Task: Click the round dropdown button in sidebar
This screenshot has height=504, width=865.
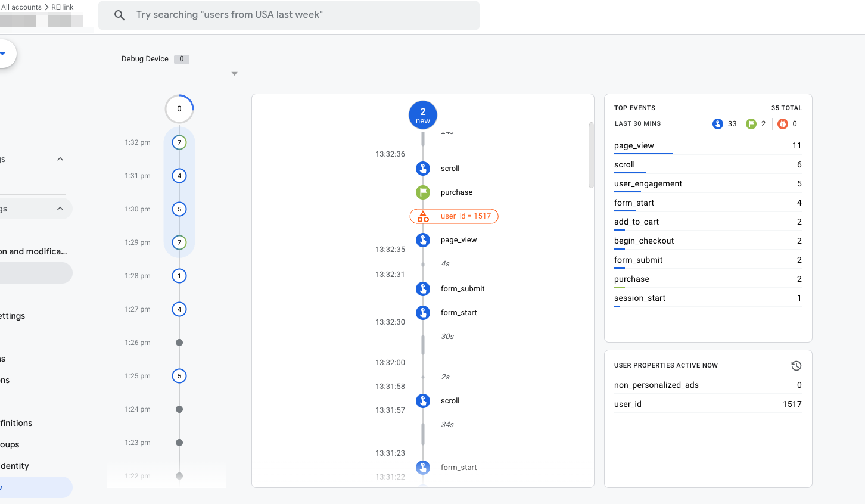Action: (x=4, y=54)
